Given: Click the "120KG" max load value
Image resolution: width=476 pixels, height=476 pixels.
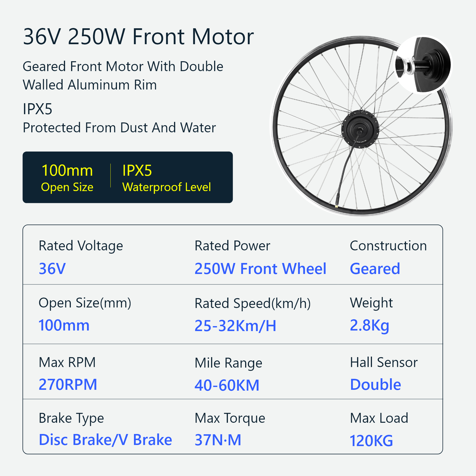Looking at the screenshot, I should click(371, 441).
